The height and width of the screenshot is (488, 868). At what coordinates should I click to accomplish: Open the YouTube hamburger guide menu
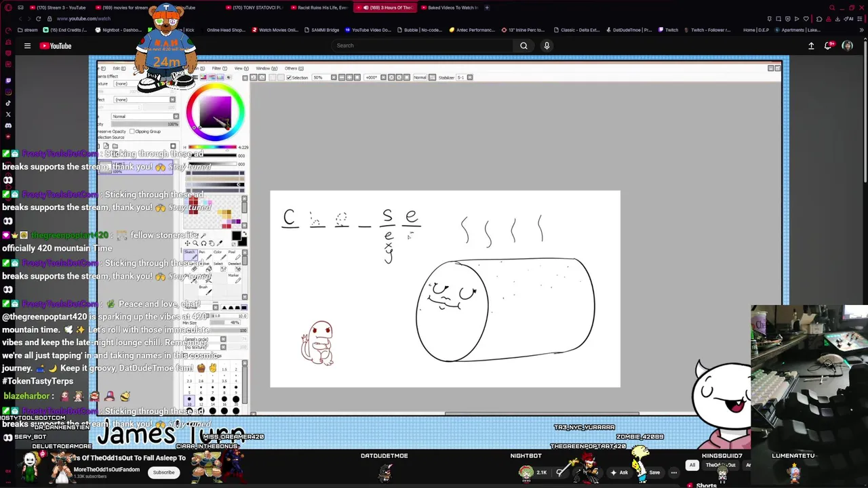[27, 45]
